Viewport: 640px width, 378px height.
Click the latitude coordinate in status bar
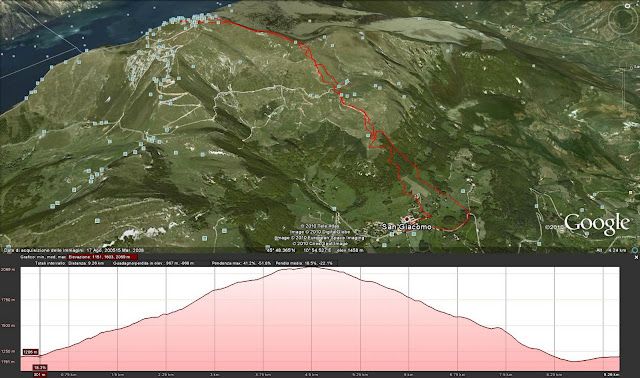click(x=280, y=250)
